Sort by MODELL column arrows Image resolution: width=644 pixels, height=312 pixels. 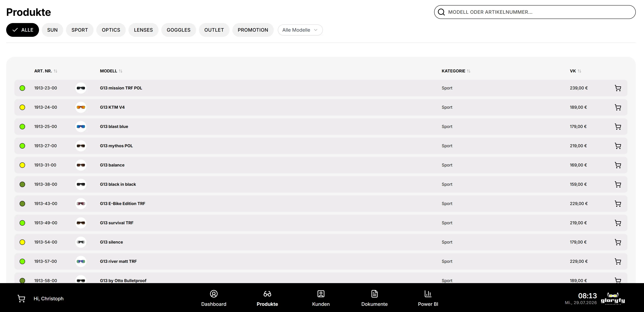[x=121, y=71]
